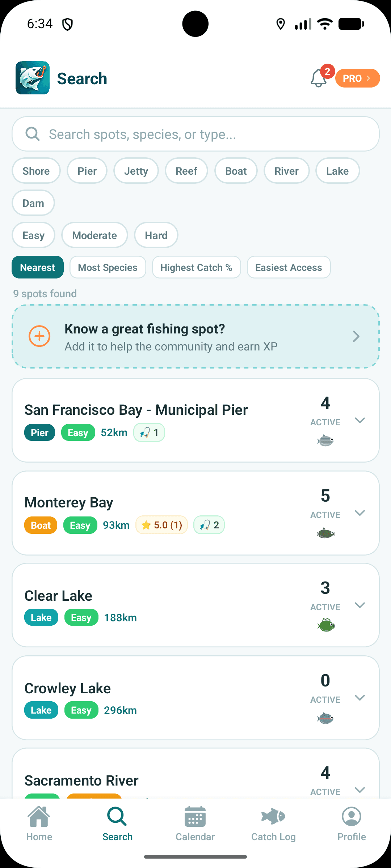Tap the 5.0 rating on Monterey Bay
The height and width of the screenshot is (868, 391).
pos(161,525)
